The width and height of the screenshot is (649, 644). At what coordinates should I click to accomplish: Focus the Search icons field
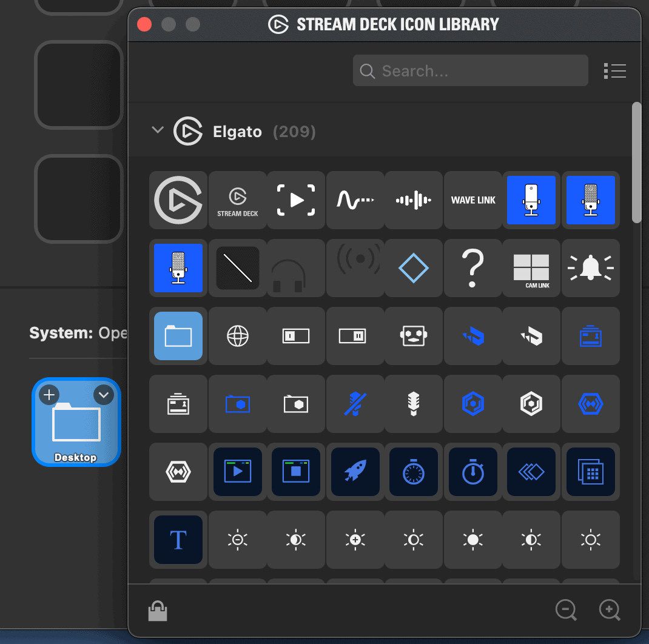[470, 71]
